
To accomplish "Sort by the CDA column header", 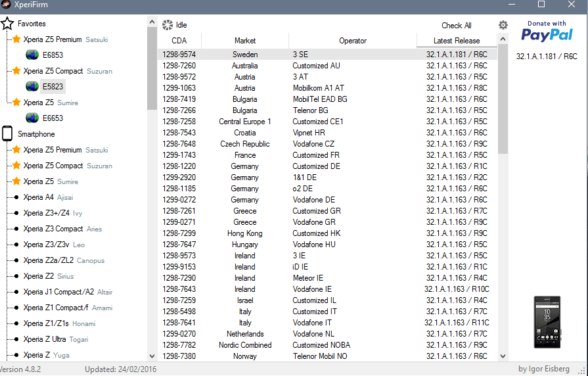I will click(x=179, y=41).
